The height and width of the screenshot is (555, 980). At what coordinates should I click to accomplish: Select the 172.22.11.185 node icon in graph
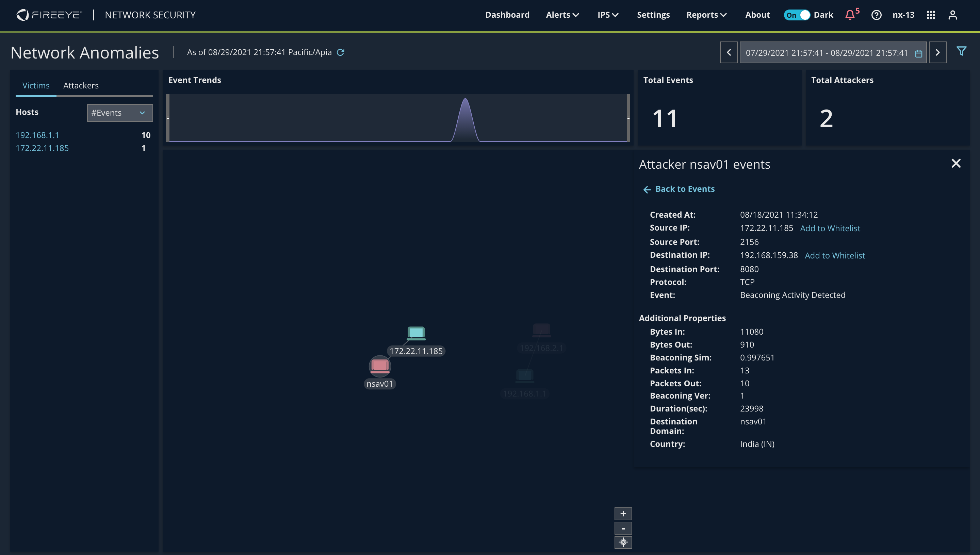point(416,333)
